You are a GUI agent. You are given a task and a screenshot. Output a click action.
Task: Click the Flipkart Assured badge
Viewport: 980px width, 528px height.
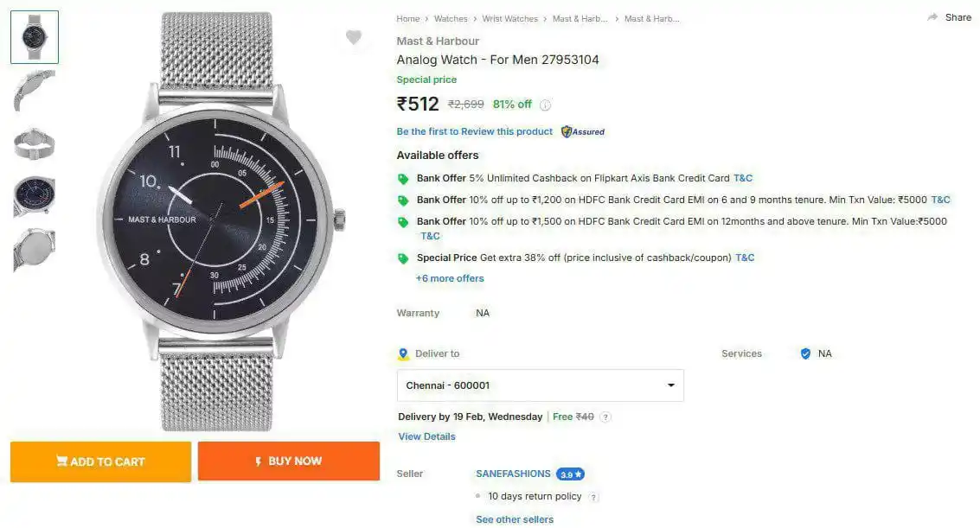click(583, 132)
